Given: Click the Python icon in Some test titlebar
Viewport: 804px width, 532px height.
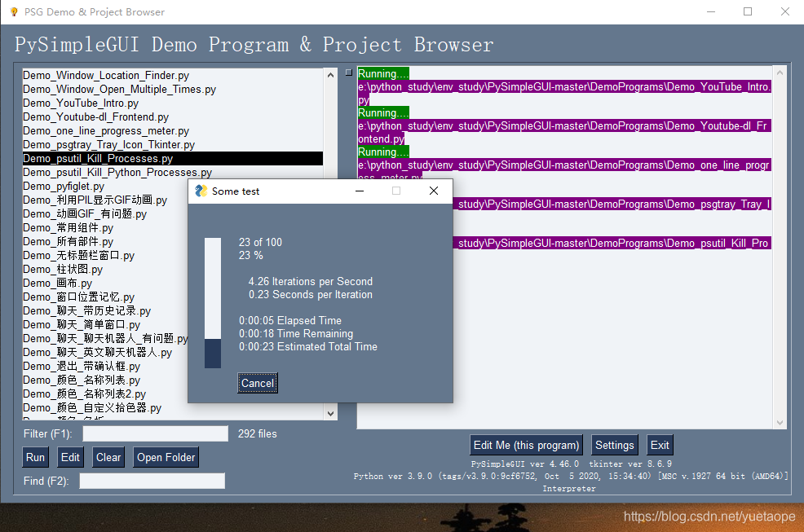Looking at the screenshot, I should click(x=201, y=191).
